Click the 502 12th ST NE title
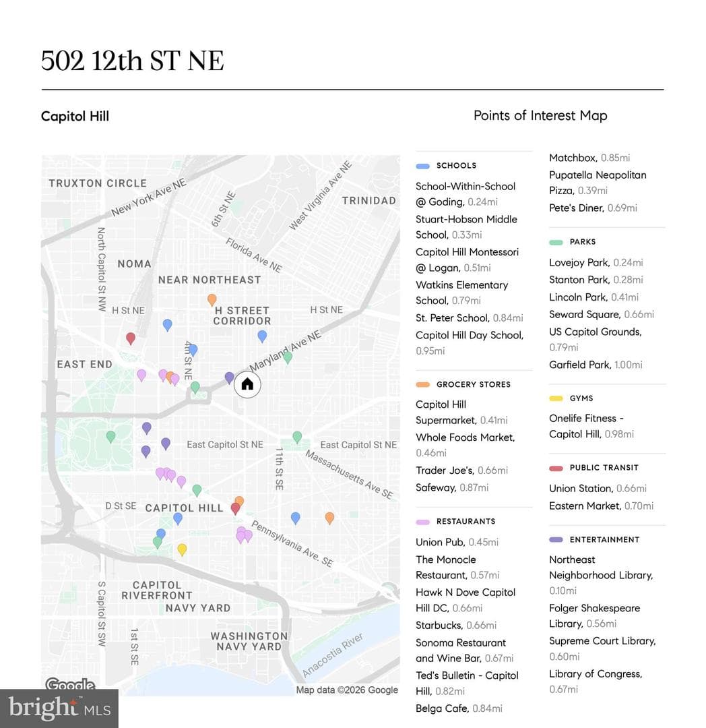This screenshot has width=706, height=728. point(133,61)
